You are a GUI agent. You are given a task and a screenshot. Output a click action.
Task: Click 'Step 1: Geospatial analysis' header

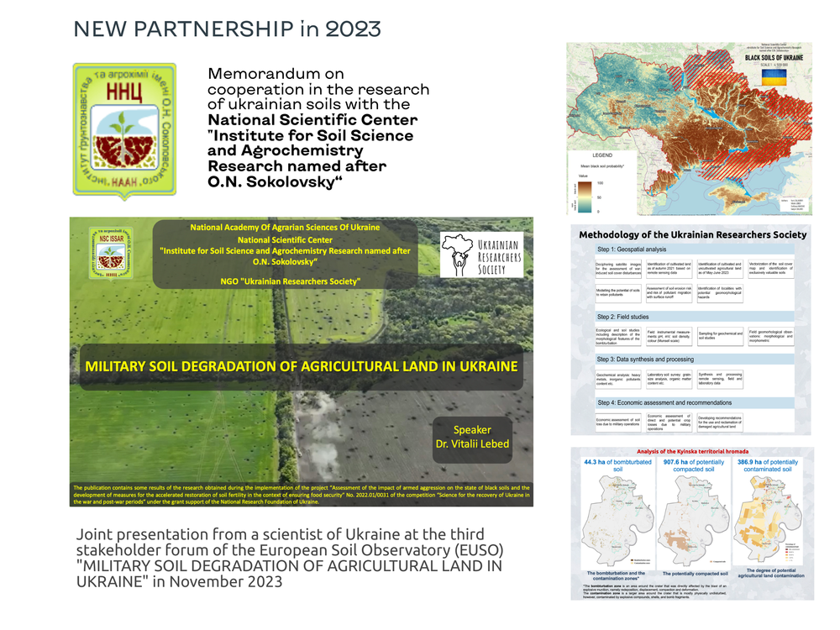pyautogui.click(x=696, y=249)
